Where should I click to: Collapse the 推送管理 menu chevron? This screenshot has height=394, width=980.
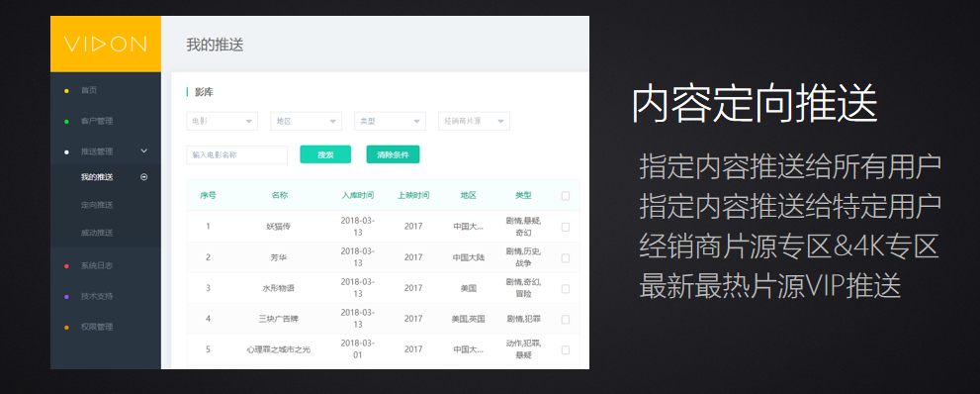coord(144,150)
